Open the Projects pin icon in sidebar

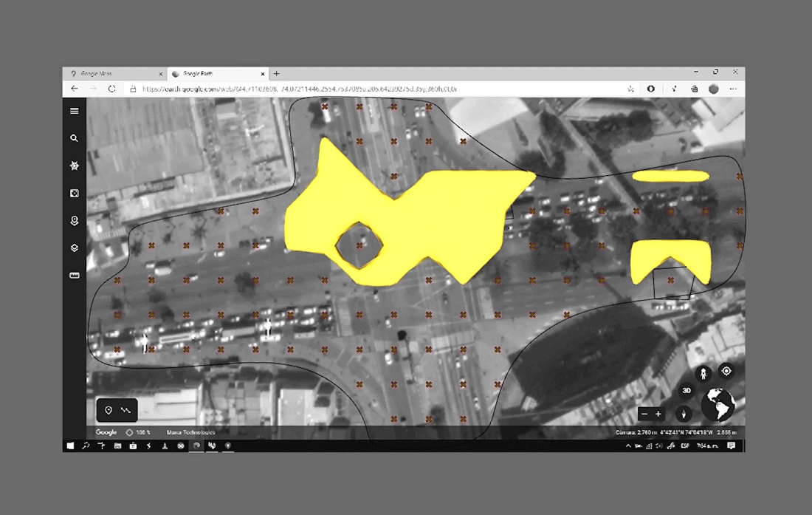pyautogui.click(x=75, y=221)
